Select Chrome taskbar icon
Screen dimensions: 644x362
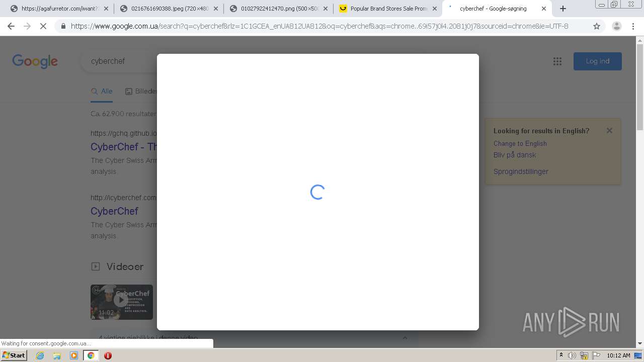[x=91, y=355]
